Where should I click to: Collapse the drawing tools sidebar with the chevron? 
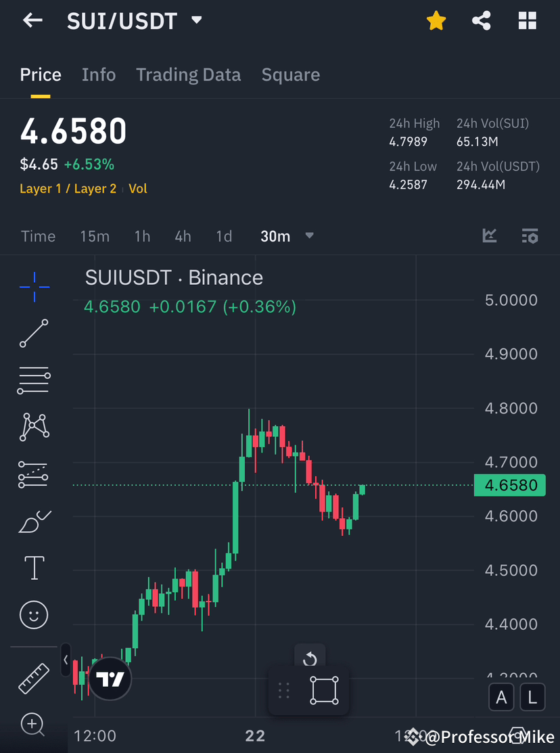[x=65, y=660]
